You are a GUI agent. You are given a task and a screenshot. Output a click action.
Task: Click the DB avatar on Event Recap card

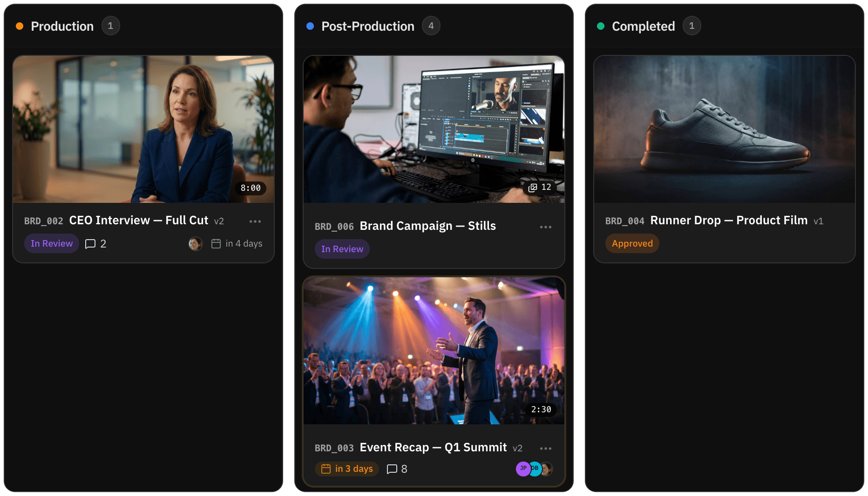click(x=535, y=469)
